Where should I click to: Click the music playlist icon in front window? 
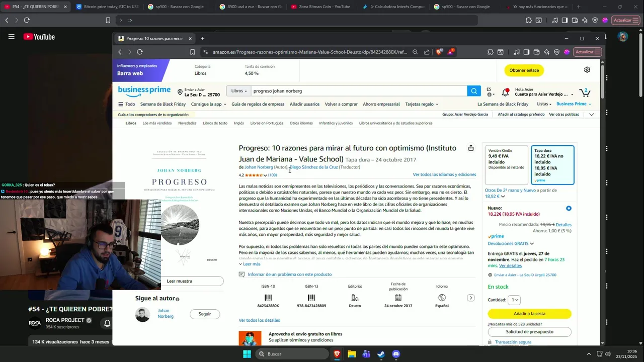pyautogui.click(x=517, y=52)
